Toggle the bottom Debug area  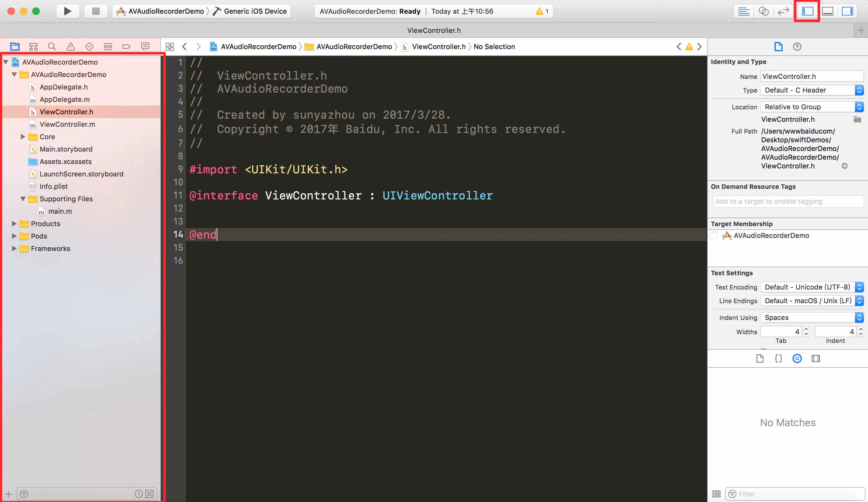[x=827, y=11]
